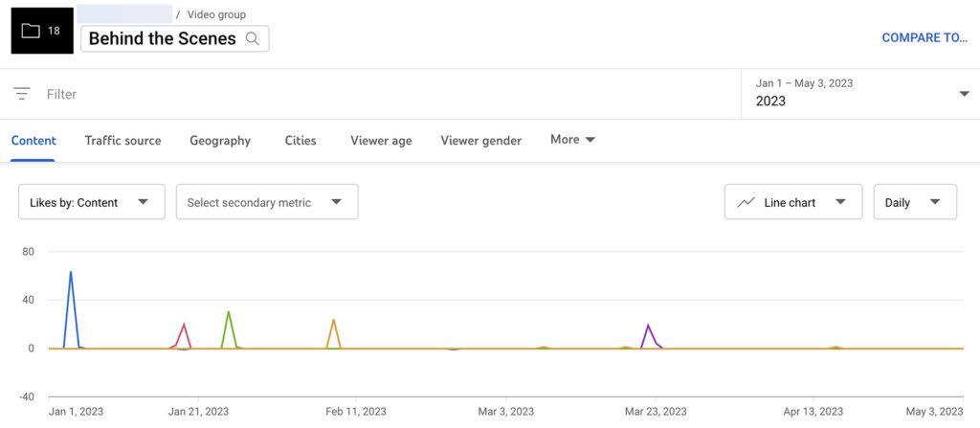Open the Likes by: Content dropdown
The image size is (980, 428).
coord(92,201)
